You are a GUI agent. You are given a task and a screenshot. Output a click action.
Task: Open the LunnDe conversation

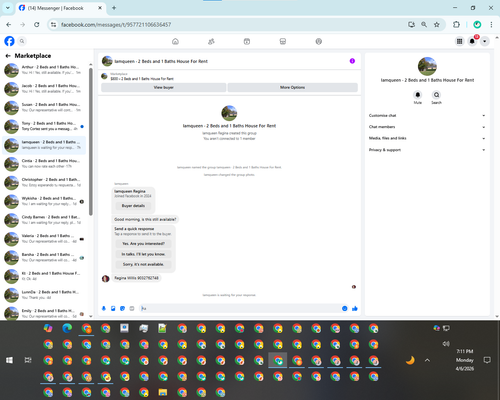(x=44, y=295)
